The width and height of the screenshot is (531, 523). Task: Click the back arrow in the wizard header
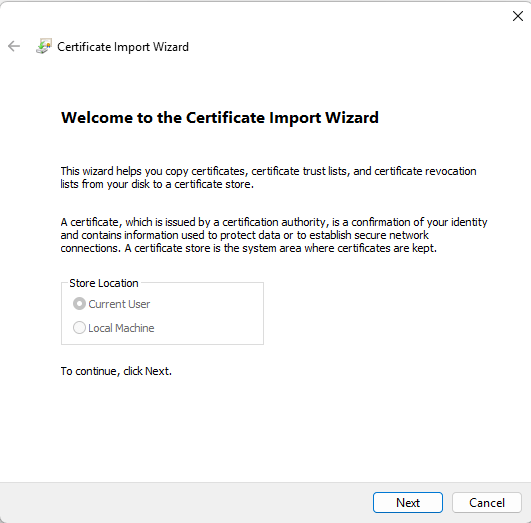14,46
